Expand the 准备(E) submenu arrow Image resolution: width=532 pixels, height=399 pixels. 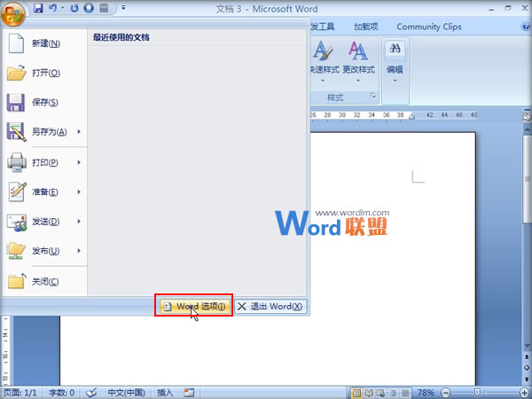[x=80, y=192]
